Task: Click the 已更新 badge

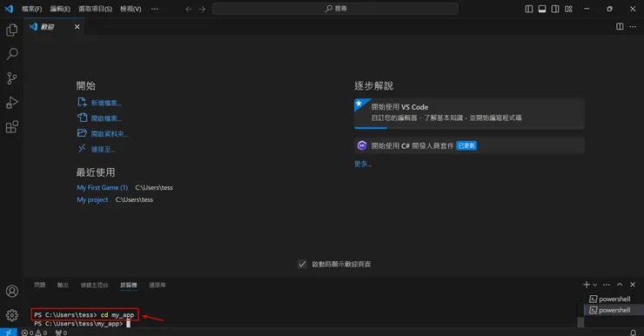Action: (466, 146)
